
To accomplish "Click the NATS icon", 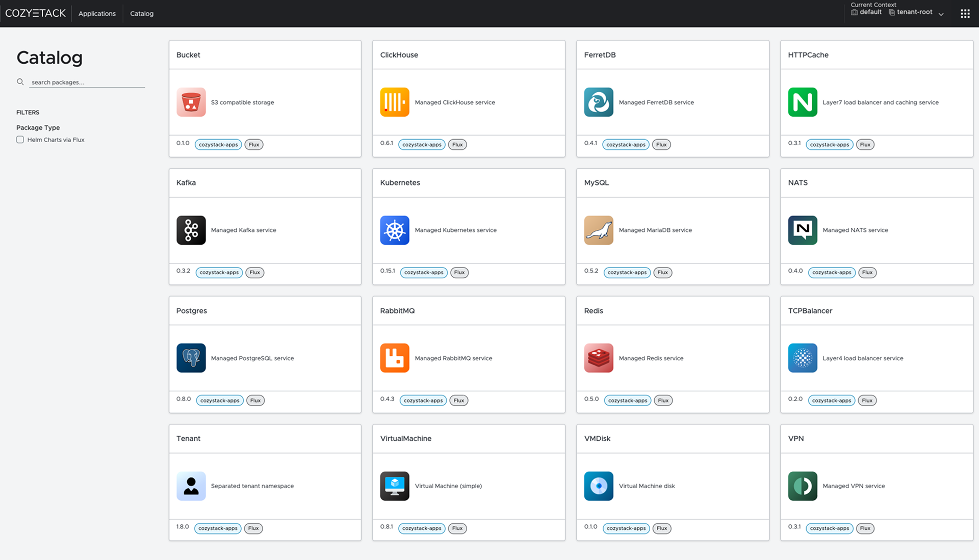I will (803, 230).
